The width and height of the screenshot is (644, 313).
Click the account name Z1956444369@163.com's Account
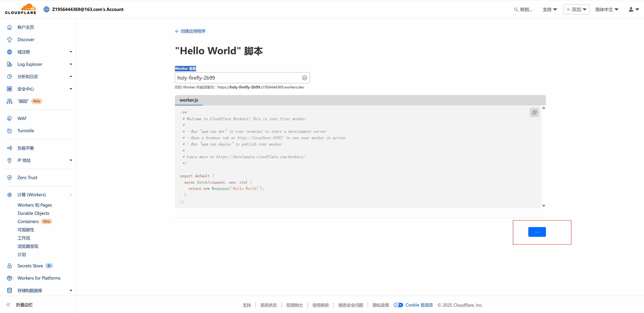point(88,9)
